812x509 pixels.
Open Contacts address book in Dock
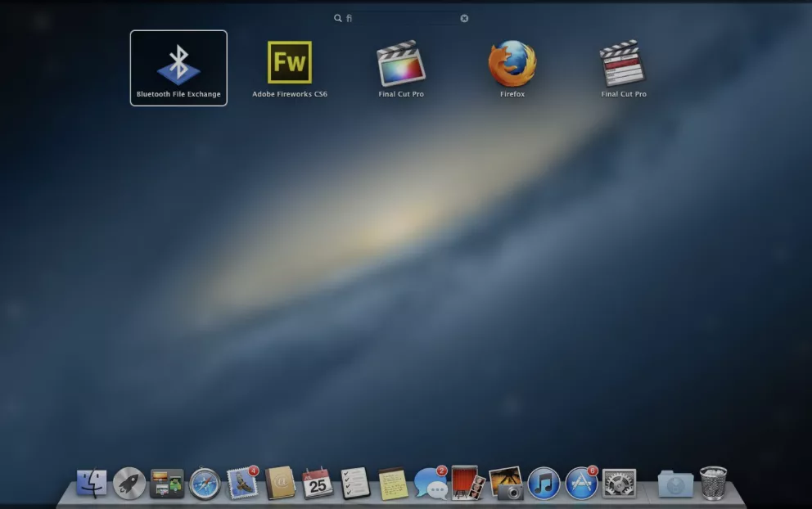tap(280, 483)
